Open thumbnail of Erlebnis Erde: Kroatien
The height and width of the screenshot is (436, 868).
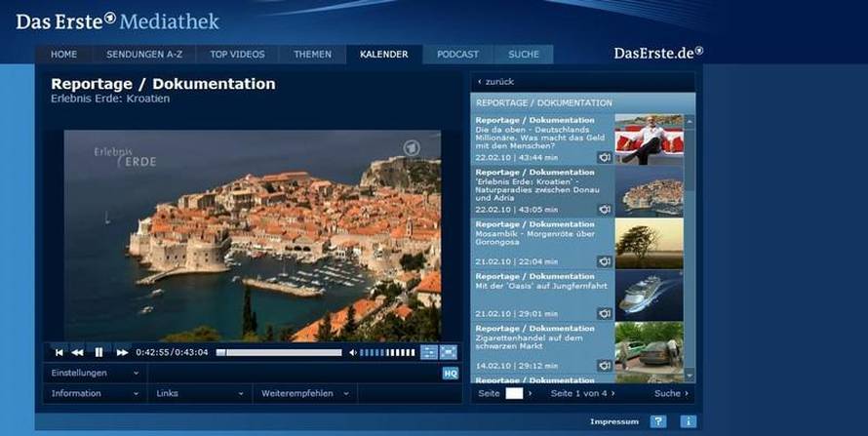pos(649,191)
